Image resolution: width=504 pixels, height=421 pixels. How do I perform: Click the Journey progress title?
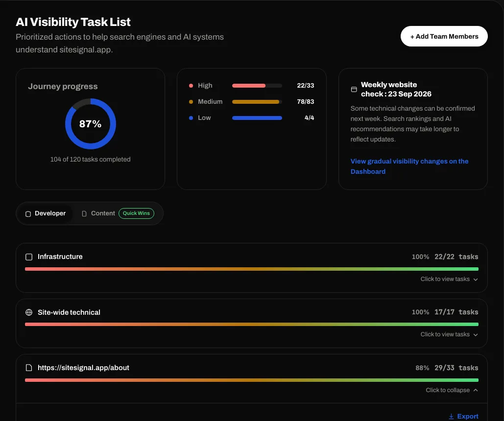coord(63,87)
